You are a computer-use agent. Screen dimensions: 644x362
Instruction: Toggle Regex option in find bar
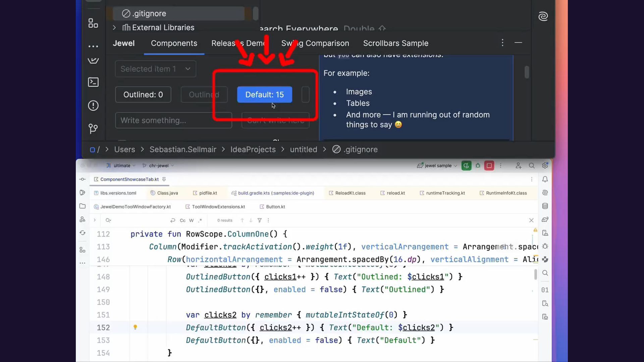200,221
